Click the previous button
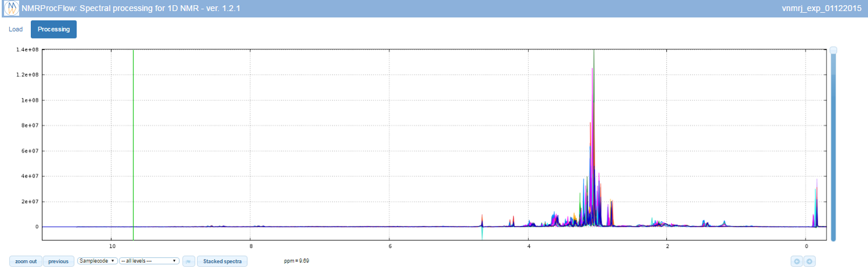This screenshot has height=276, width=868. click(x=58, y=261)
